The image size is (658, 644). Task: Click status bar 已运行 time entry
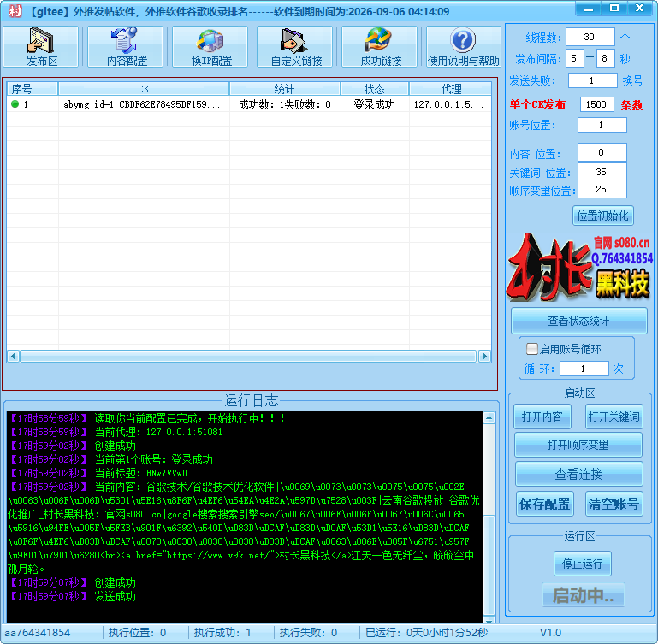(426, 632)
